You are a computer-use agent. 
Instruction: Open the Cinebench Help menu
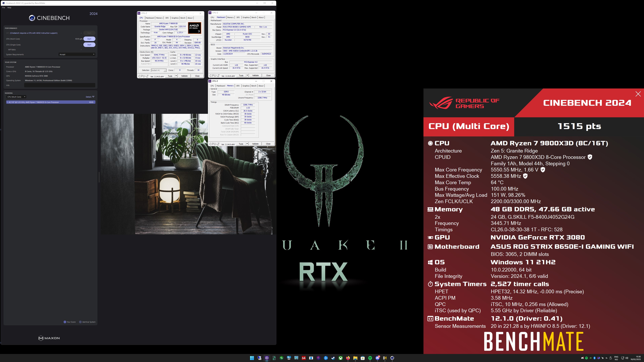tap(9, 8)
